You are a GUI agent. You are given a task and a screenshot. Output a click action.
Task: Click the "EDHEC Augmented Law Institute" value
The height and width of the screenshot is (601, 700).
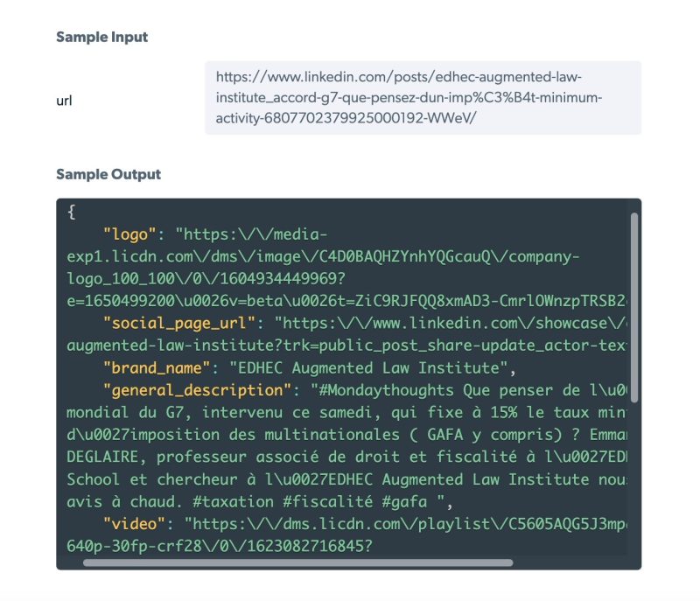(368, 368)
